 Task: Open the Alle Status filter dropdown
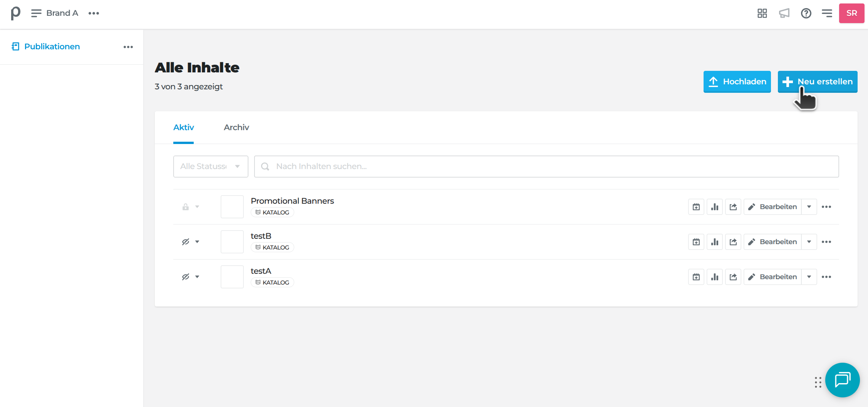[x=211, y=166]
